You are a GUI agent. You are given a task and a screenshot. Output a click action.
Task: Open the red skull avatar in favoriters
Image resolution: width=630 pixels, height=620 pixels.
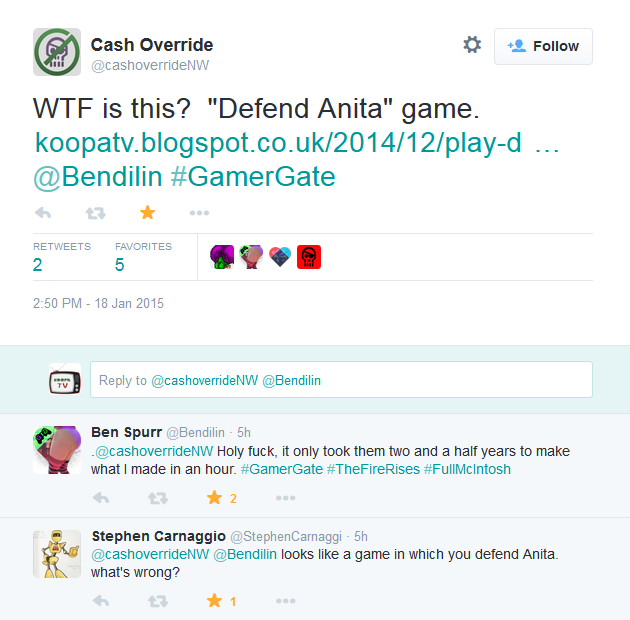(x=309, y=257)
